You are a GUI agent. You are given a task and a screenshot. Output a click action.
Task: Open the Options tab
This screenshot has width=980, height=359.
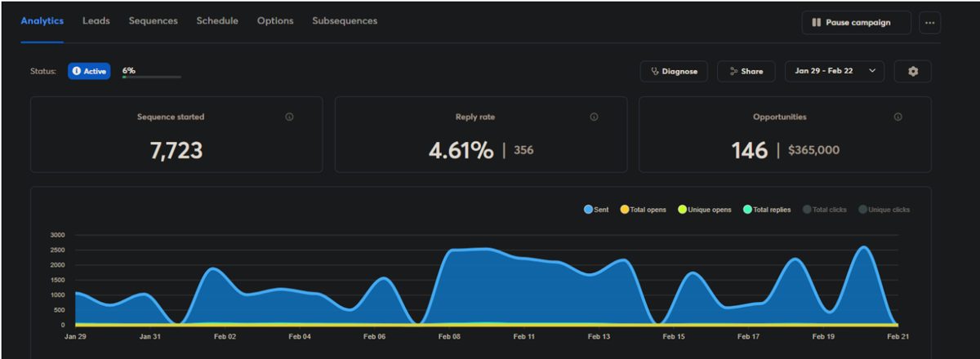[x=275, y=21]
